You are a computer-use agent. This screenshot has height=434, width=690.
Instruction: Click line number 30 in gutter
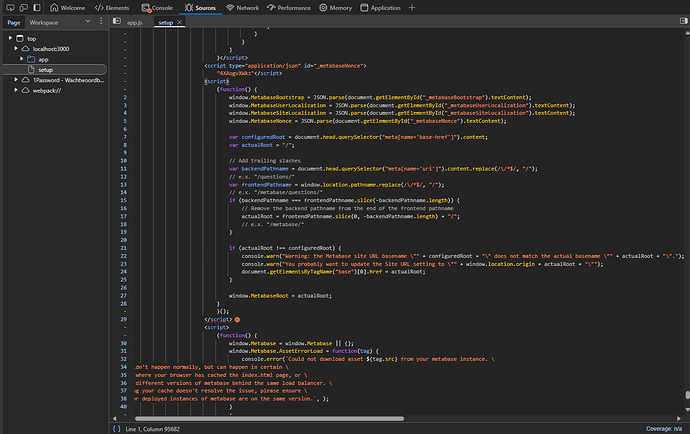point(124,343)
